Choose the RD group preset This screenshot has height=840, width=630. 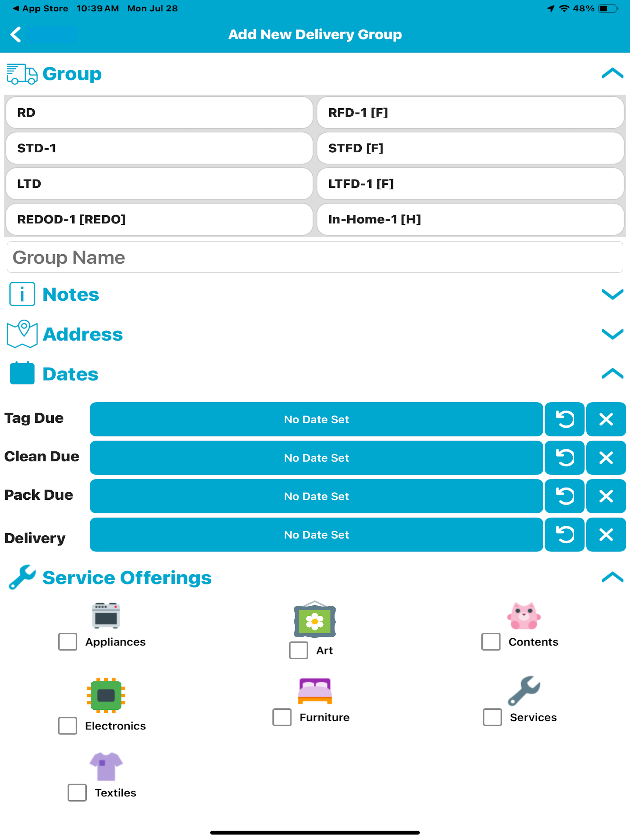pos(159,112)
